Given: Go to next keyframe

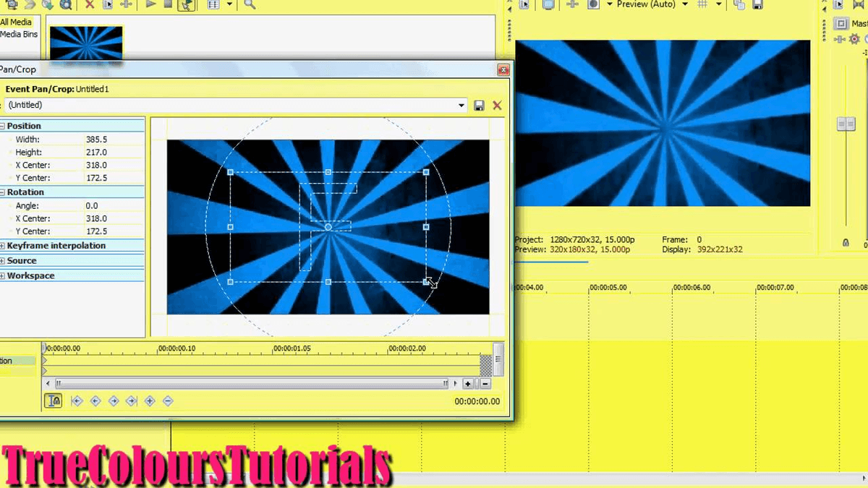Looking at the screenshot, I should (x=113, y=401).
